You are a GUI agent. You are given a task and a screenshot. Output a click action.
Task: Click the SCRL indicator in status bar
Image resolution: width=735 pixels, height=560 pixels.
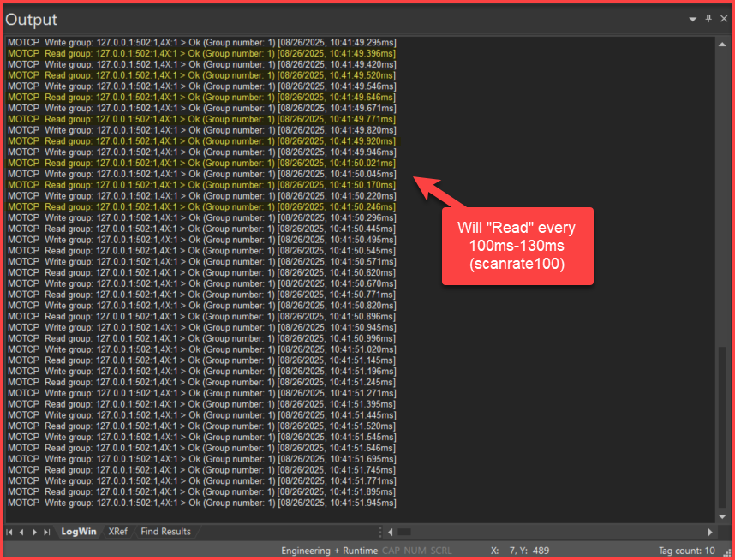click(x=441, y=551)
